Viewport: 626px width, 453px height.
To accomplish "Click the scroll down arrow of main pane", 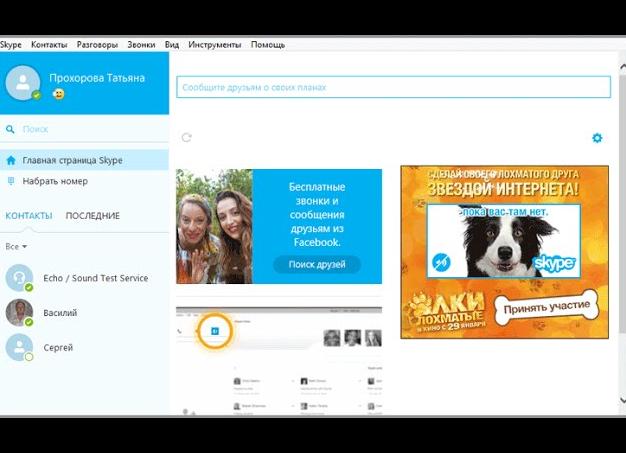I will [622, 400].
